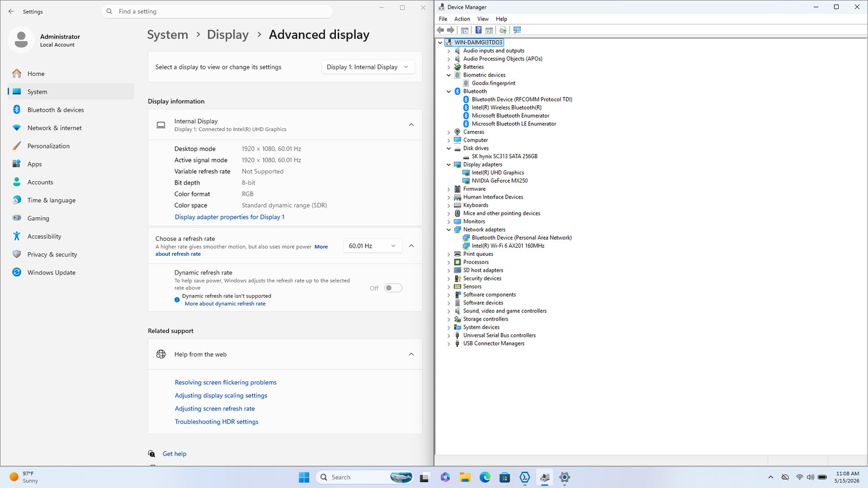Show hidden icons in system tray
The height and width of the screenshot is (488, 868).
[770, 477]
